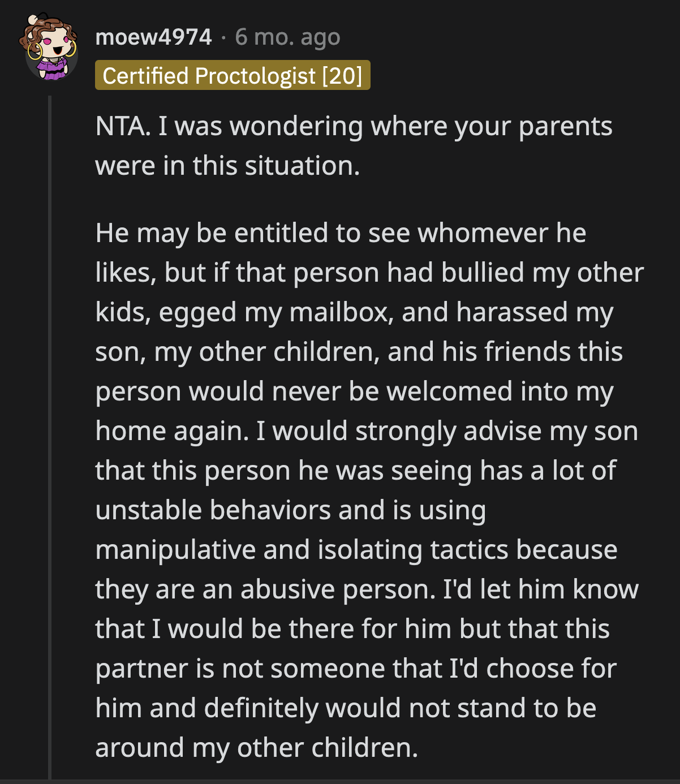Click the vertical thread collapse bar
Image resolution: width=680 pixels, height=784 pixels.
(x=50, y=396)
